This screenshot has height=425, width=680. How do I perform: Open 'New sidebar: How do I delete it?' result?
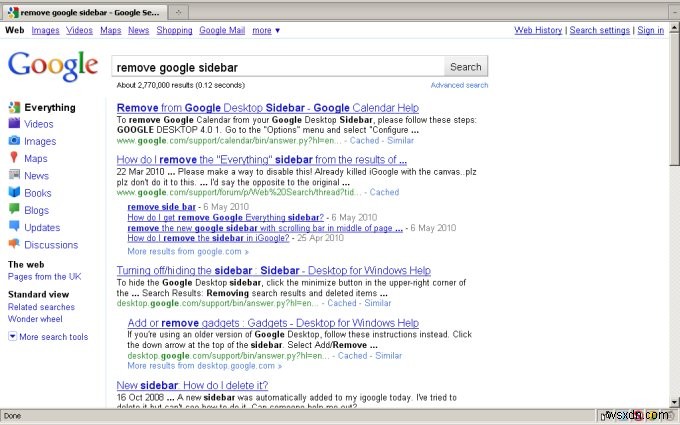[192, 385]
